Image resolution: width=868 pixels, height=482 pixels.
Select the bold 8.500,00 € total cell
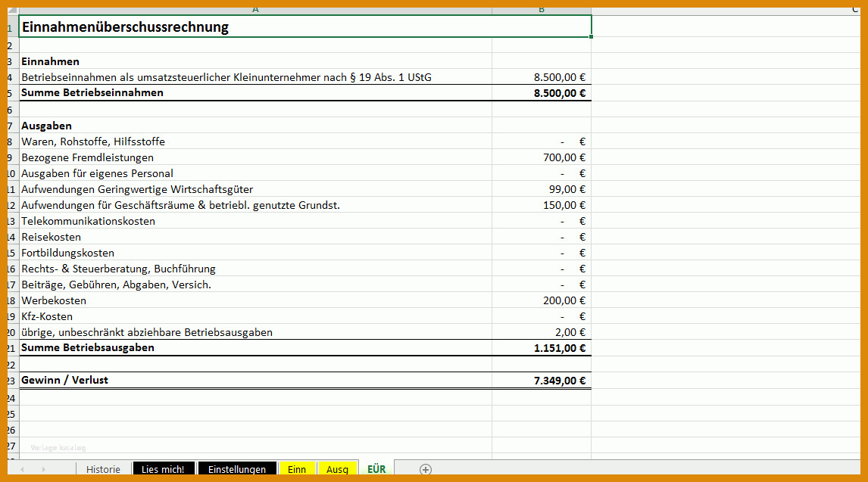[542, 93]
